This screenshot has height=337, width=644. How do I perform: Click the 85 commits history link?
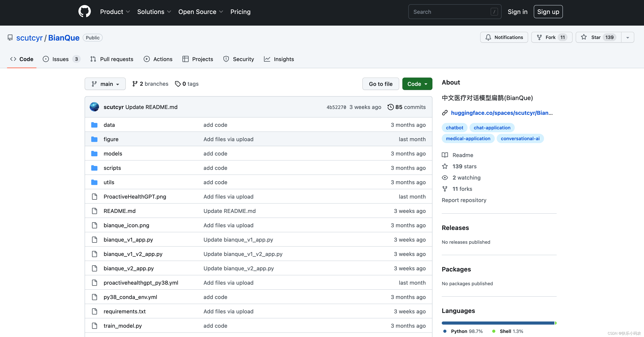406,107
